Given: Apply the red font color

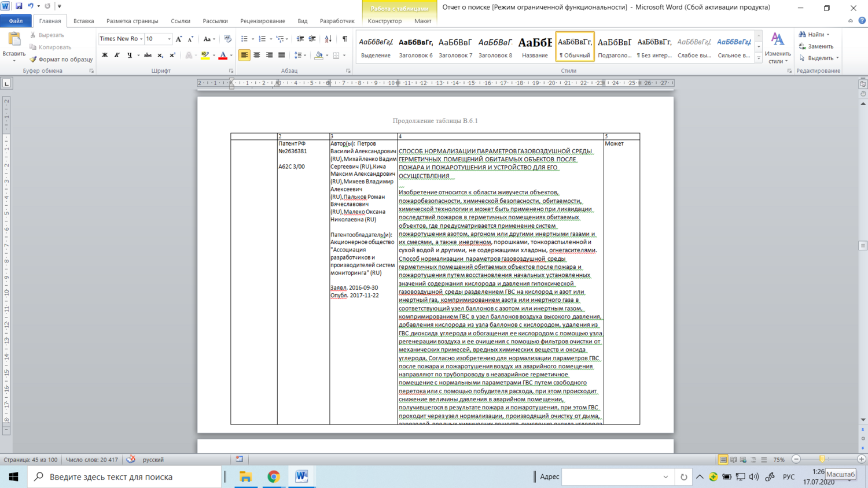Looking at the screenshot, I should point(223,56).
